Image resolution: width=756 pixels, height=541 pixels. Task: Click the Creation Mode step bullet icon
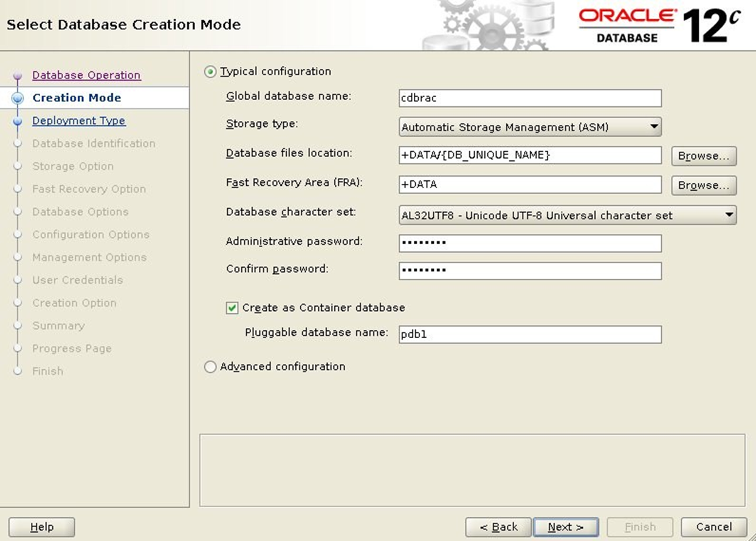(18, 98)
